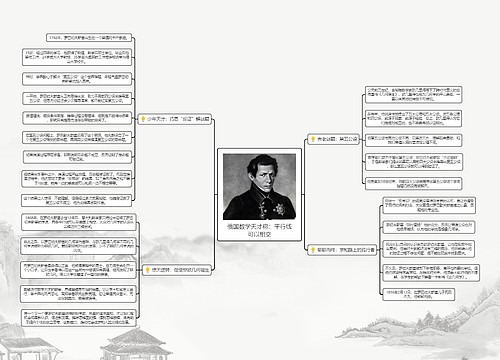This screenshot has height=360, width=500.
Task: Select the last leaf under 第五公设 branch
Action: [x=413, y=184]
